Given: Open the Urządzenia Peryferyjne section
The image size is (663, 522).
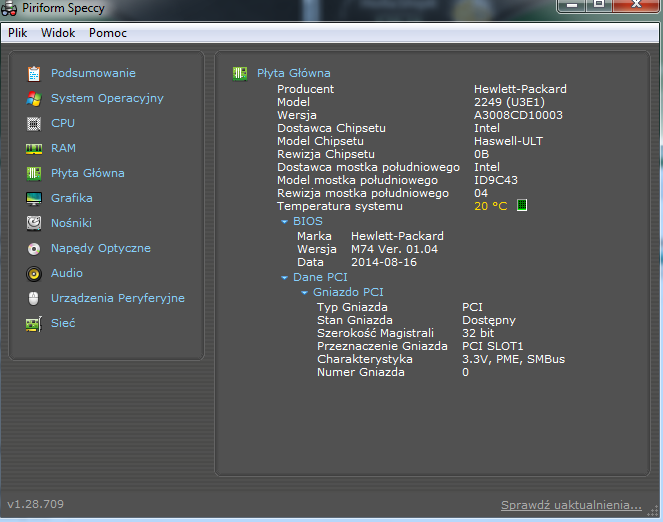Looking at the screenshot, I should (118, 298).
